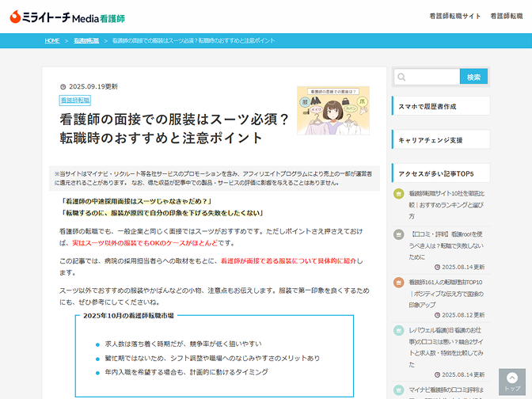Viewport: 532px width, 399px height.
Task: Click the clock icon under レバウェル看護 article
Action: 437,375
